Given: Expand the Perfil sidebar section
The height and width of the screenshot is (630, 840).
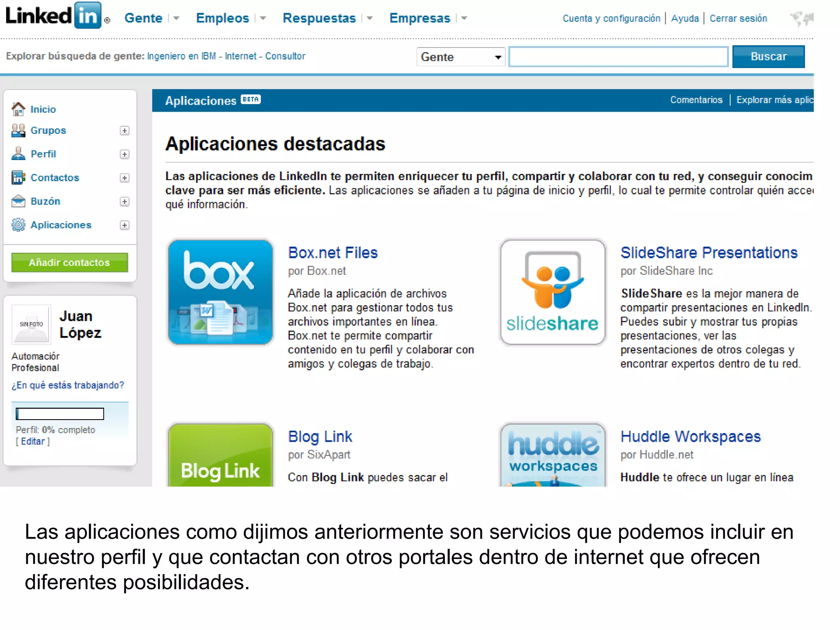Looking at the screenshot, I should click(x=125, y=154).
